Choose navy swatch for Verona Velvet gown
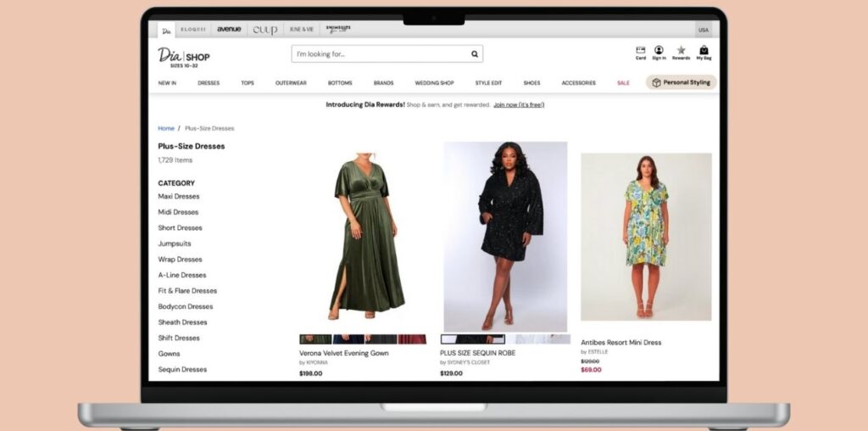This screenshot has height=431, width=868. [348, 339]
